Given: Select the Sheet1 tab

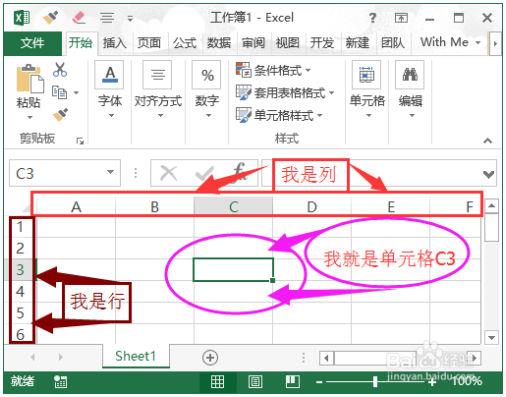Looking at the screenshot, I should coord(136,356).
